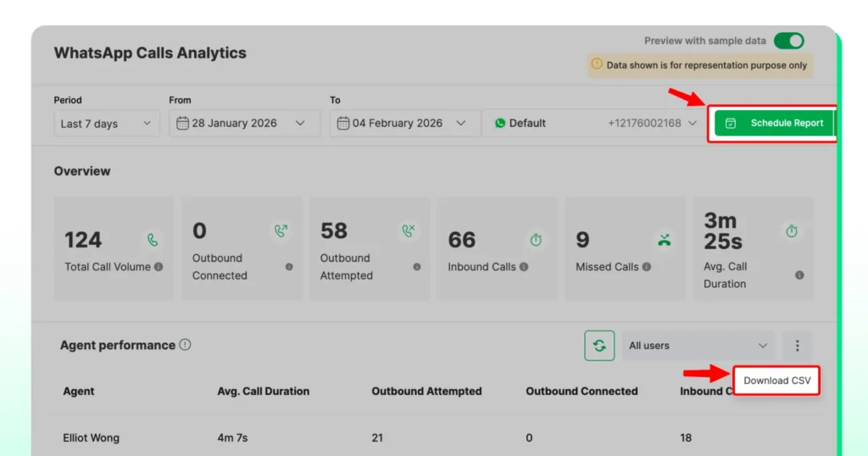The width and height of the screenshot is (868, 456).
Task: Click the Overview section heading
Action: click(x=82, y=171)
